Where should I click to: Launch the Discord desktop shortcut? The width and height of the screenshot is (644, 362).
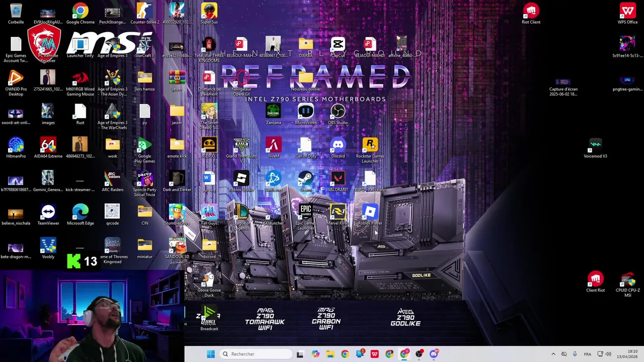tap(338, 148)
